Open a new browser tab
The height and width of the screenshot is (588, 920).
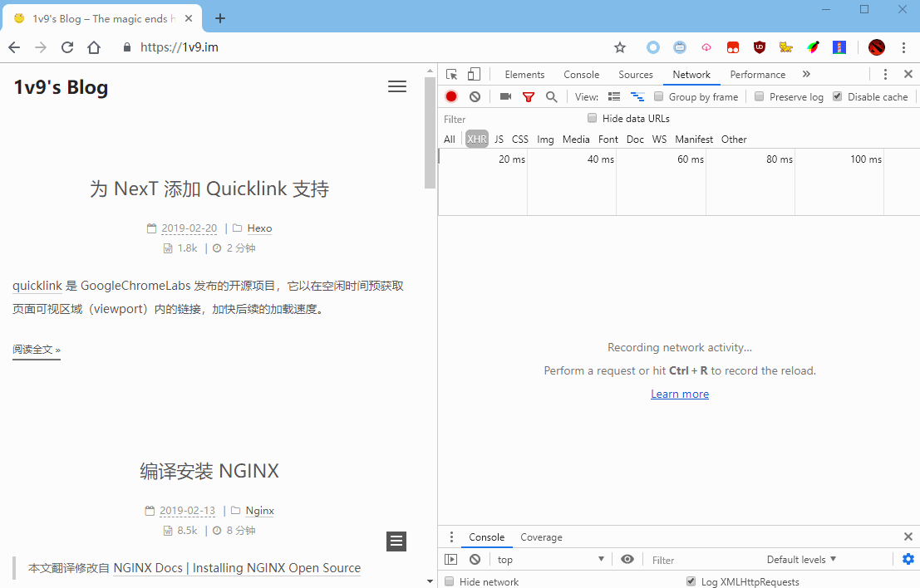click(x=220, y=18)
